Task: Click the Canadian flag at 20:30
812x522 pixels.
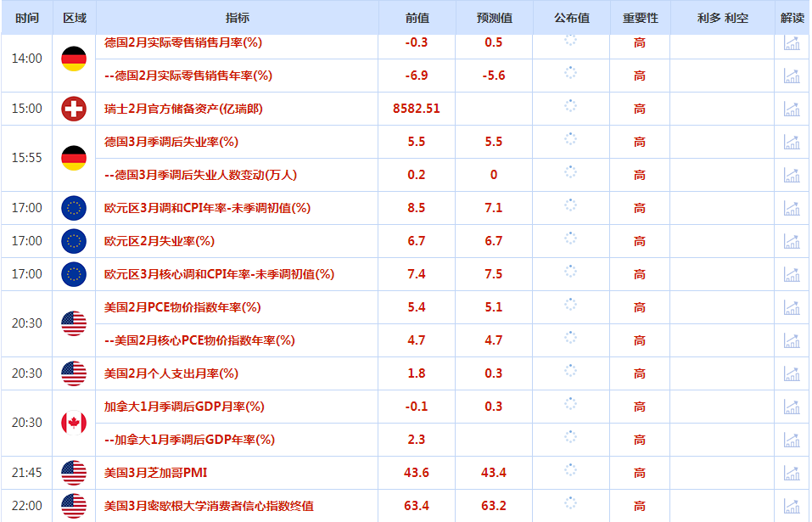Action: (x=74, y=423)
